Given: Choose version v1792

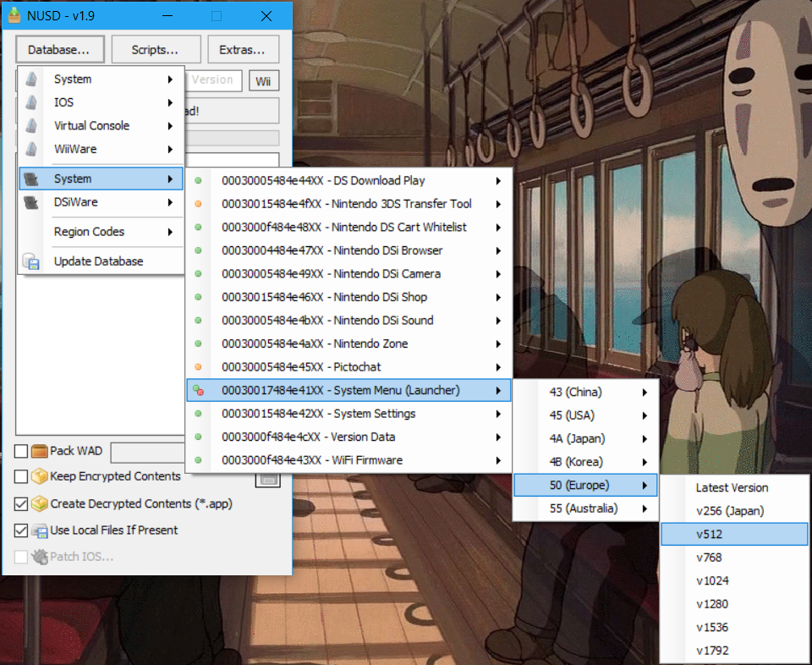Looking at the screenshot, I should click(x=734, y=651).
